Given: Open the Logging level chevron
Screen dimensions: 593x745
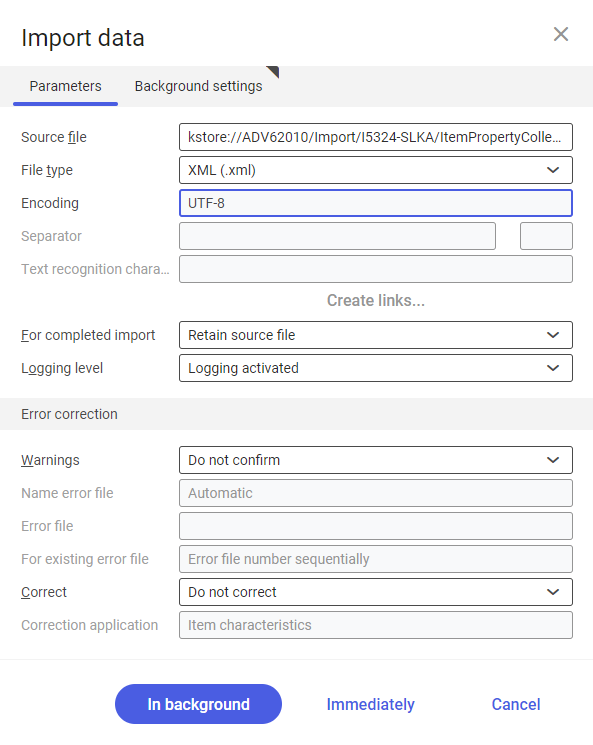Looking at the screenshot, I should click(553, 368).
